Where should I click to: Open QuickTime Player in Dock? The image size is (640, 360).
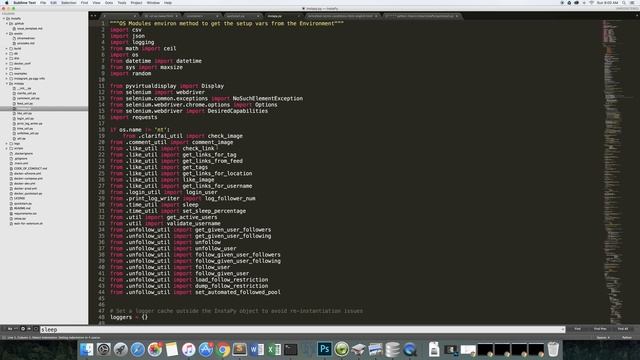click(x=410, y=349)
